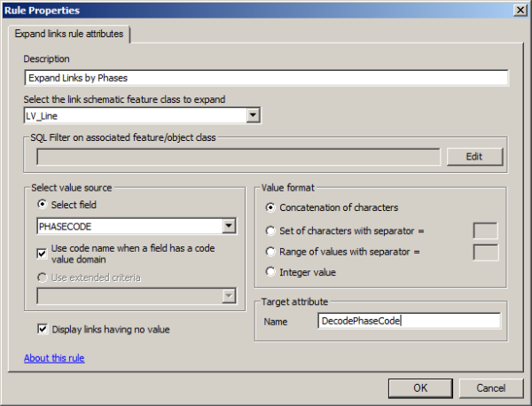Image resolution: width=532 pixels, height=406 pixels.
Task: Select Concatenation of characters option
Action: pos(271,207)
